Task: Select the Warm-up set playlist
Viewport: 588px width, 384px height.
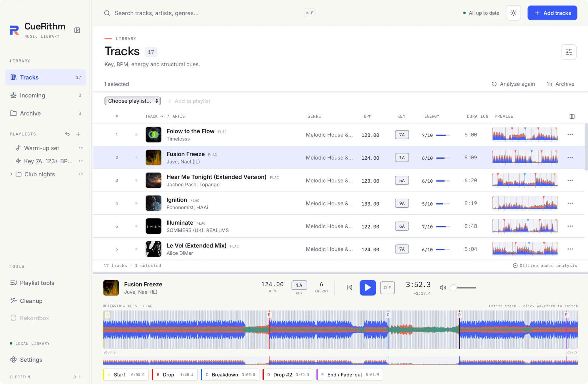Action: (x=41, y=148)
